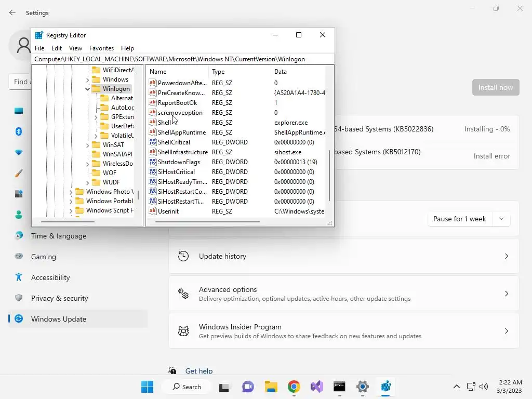Switch to Settings via taskbar gear icon
This screenshot has height=399, width=532.
point(362,387)
